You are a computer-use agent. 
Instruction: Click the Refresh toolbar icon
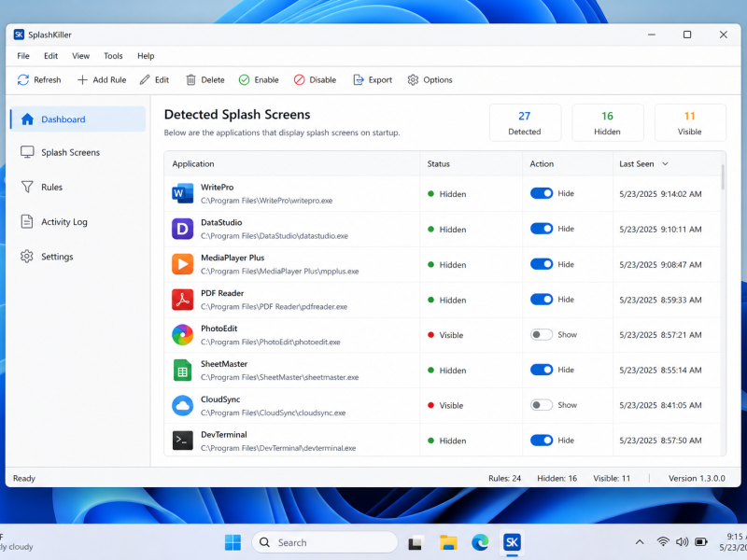(x=22, y=80)
